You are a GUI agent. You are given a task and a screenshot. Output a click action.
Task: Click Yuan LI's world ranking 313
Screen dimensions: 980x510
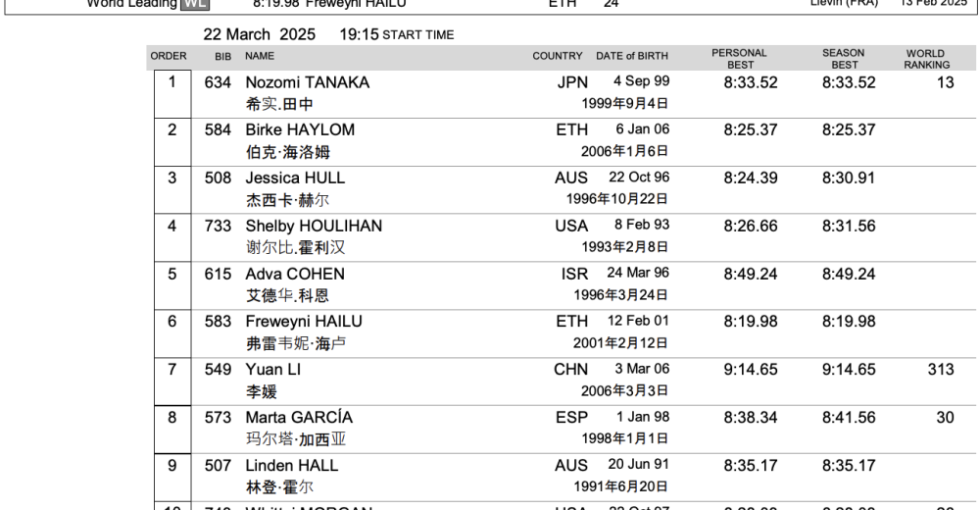tap(939, 370)
